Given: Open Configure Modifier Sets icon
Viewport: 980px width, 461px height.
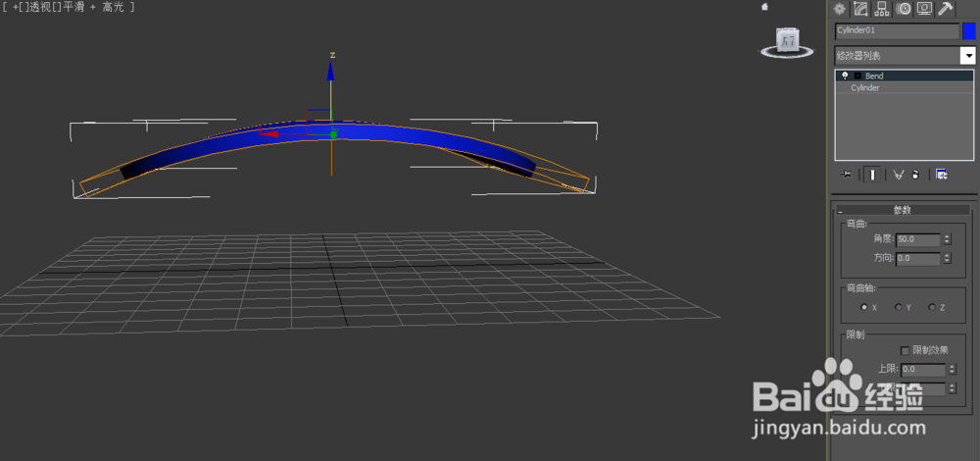Looking at the screenshot, I should (941, 176).
